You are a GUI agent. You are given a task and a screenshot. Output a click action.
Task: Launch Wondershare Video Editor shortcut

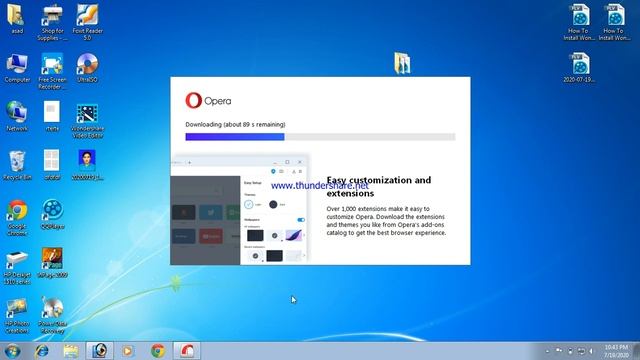point(87,120)
